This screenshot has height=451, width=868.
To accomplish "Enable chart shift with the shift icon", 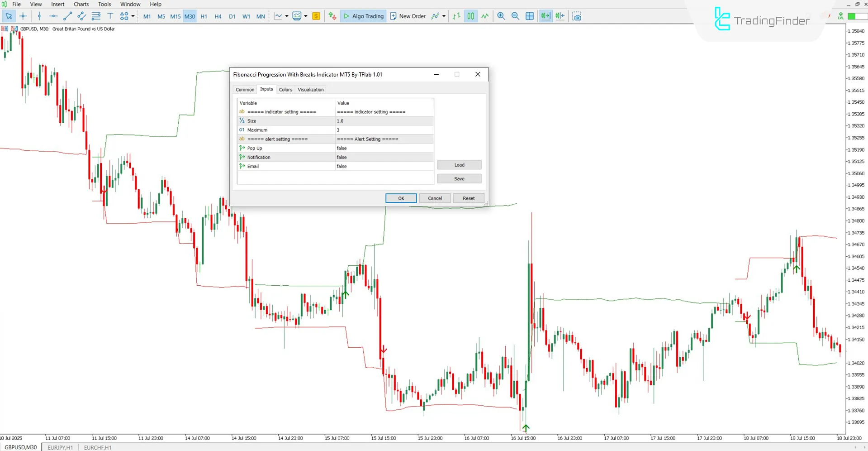I will [x=560, y=16].
